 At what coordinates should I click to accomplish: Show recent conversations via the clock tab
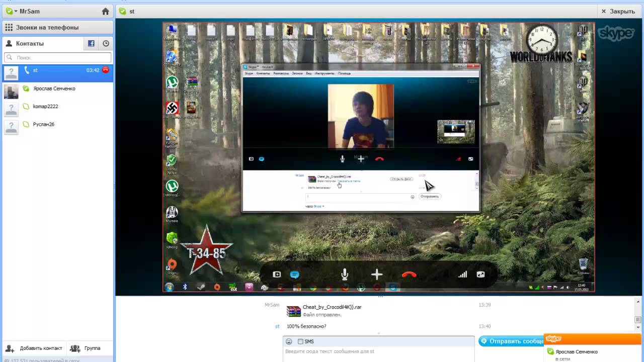coord(106,44)
